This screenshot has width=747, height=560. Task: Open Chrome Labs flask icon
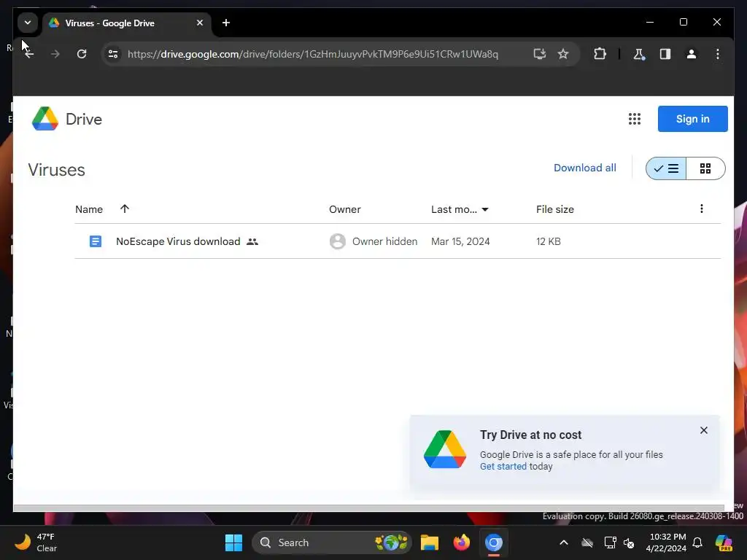tap(639, 54)
